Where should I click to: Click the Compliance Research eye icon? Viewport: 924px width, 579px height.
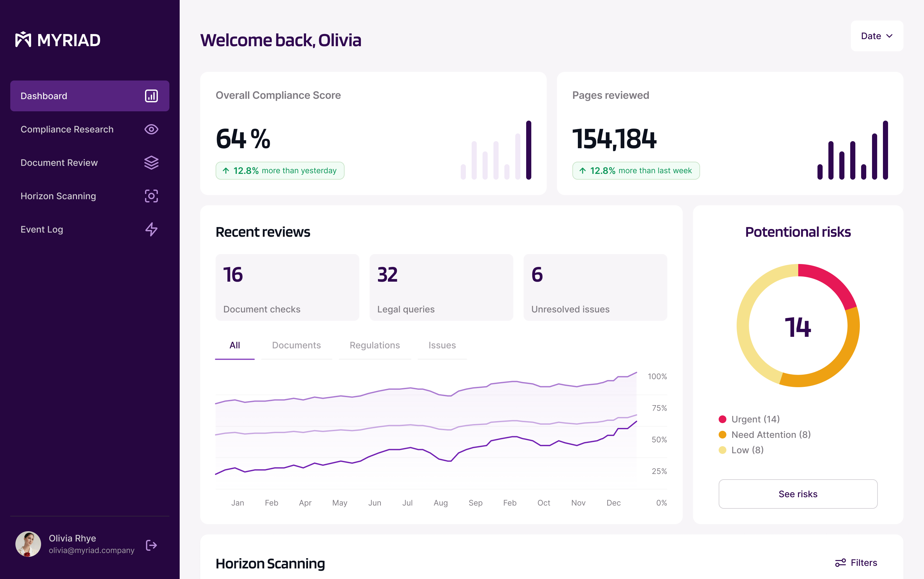point(152,129)
